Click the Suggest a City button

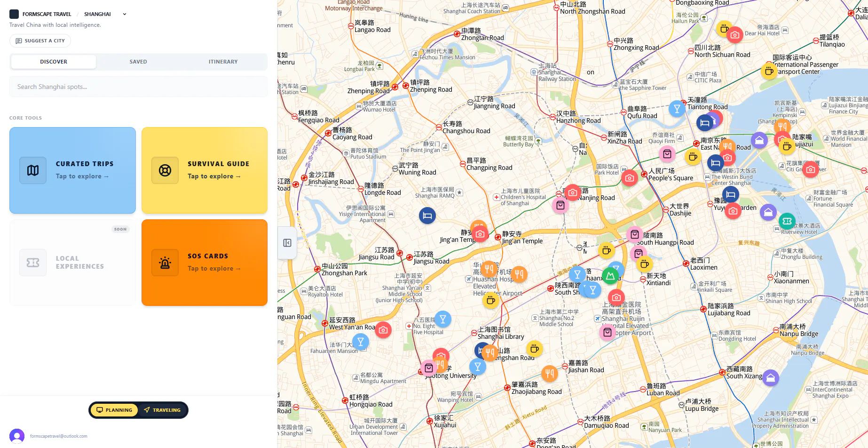40,41
